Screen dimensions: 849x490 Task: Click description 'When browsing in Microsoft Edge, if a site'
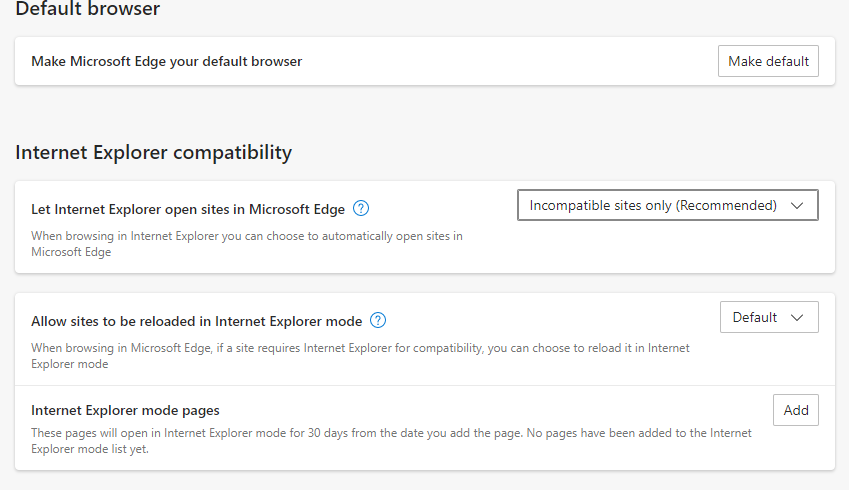coord(360,356)
